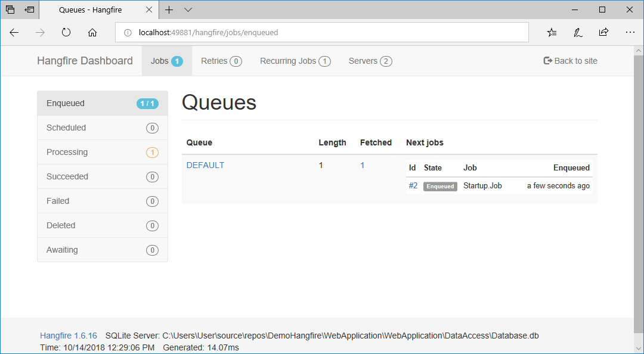
Task: Close the Queues - Hangfire tab
Action: point(149,10)
